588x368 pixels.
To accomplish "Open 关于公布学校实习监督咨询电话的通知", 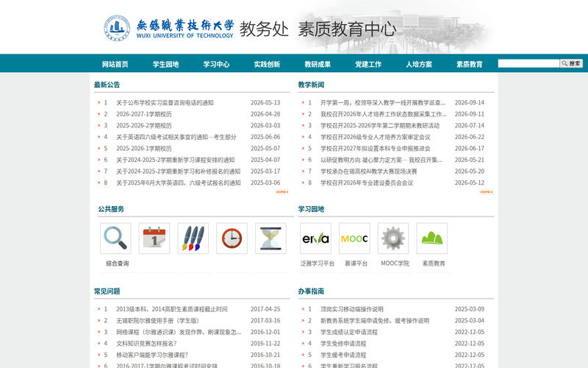I will [165, 102].
